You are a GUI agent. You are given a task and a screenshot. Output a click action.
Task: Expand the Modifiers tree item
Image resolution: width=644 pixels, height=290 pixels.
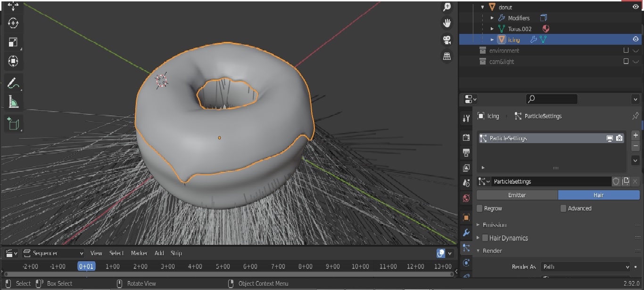coord(492,18)
